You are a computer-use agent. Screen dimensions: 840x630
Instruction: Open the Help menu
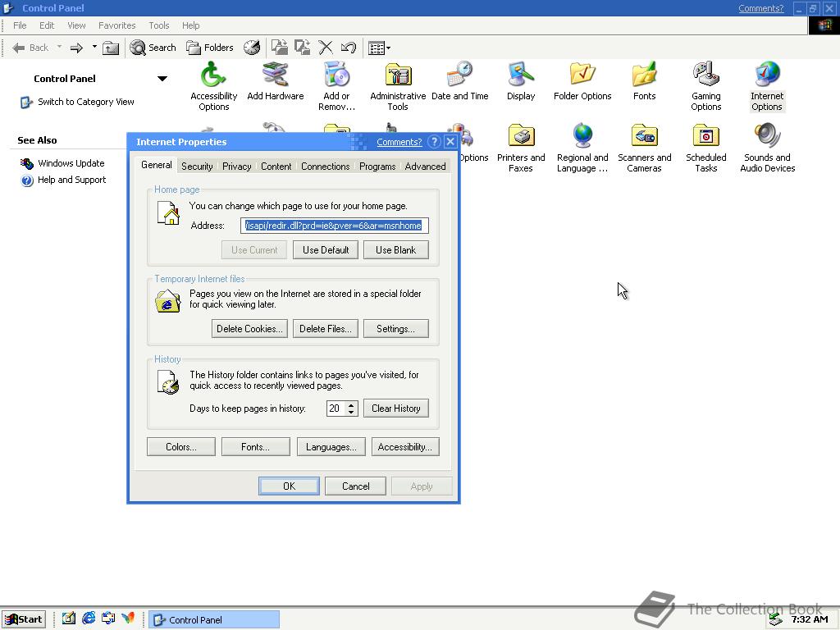point(190,25)
